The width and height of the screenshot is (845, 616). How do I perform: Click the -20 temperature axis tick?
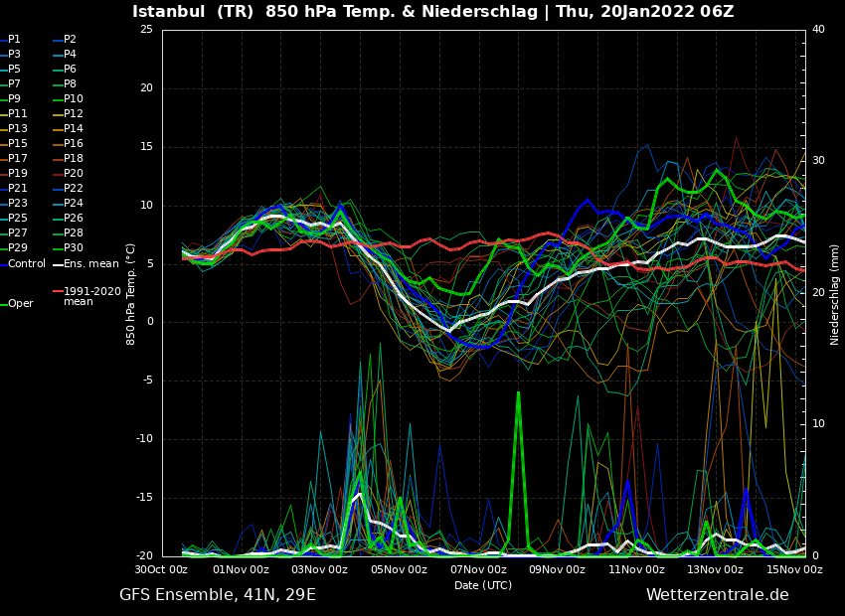pos(145,556)
